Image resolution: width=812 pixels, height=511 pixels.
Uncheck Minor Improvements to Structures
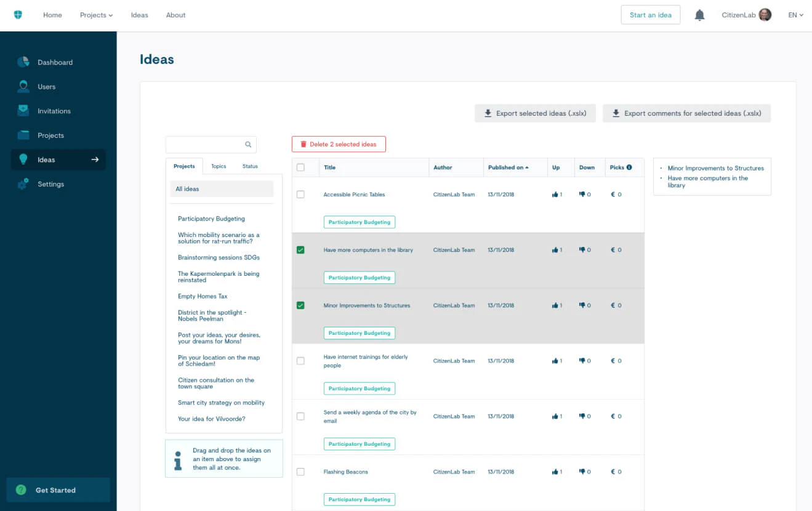pos(300,305)
